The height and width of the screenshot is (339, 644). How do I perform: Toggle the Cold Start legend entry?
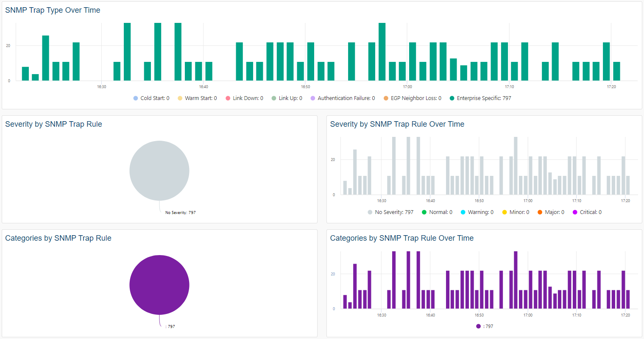point(151,98)
